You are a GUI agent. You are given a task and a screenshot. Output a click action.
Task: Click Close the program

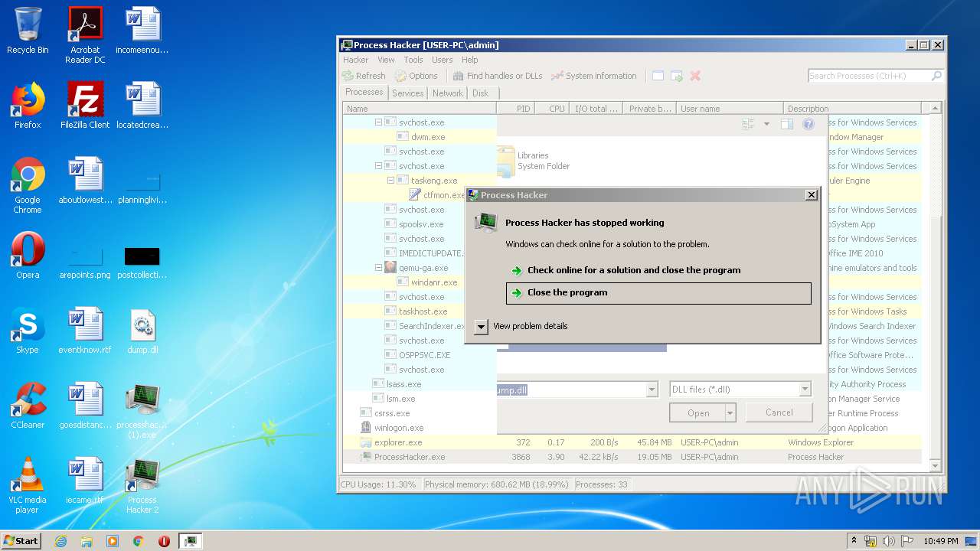[658, 293]
